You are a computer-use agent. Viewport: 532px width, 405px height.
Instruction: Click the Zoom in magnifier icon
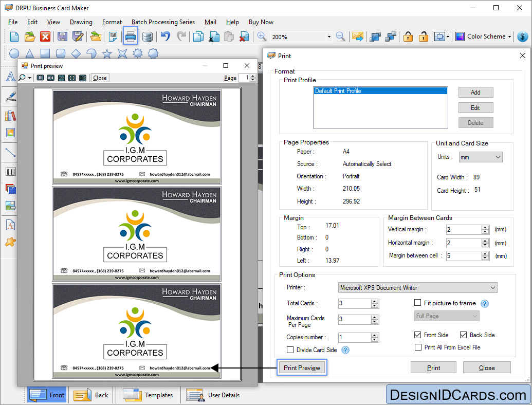262,36
